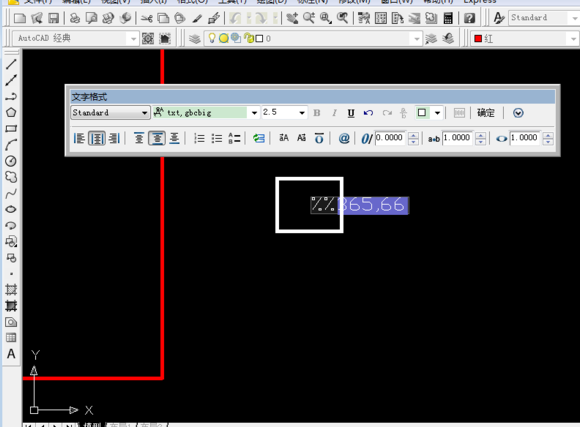This screenshot has height=427, width=580.
Task: Open a file using the Open icon
Action: 37,18
